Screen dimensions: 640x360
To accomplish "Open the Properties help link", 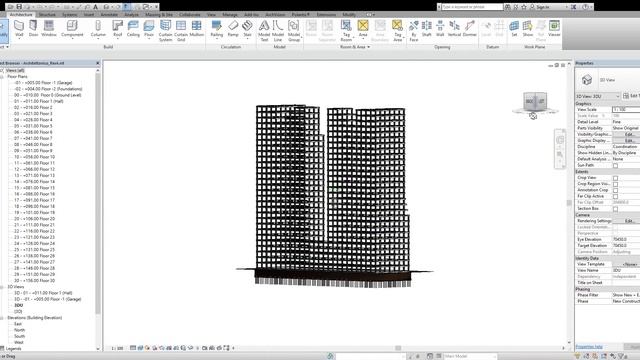I will [x=589, y=347].
